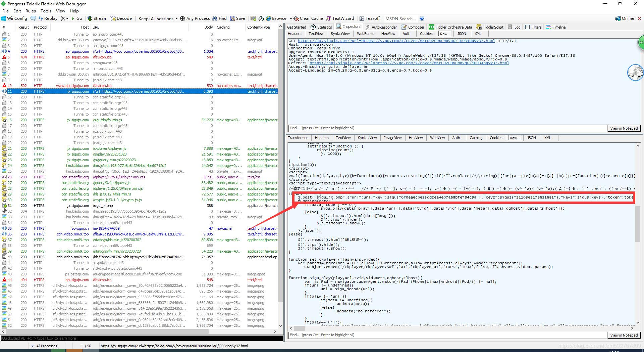This screenshot has height=352, width=644.
Task: Click the red X next to Online
Action: pos(639,18)
